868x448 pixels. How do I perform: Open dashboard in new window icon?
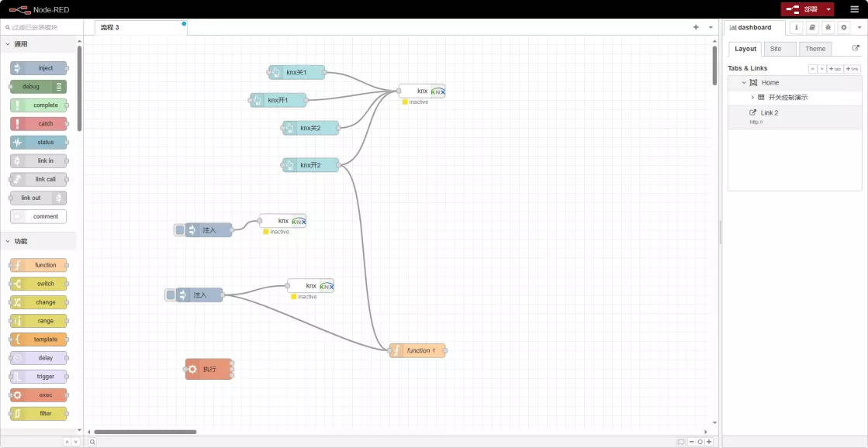(856, 48)
